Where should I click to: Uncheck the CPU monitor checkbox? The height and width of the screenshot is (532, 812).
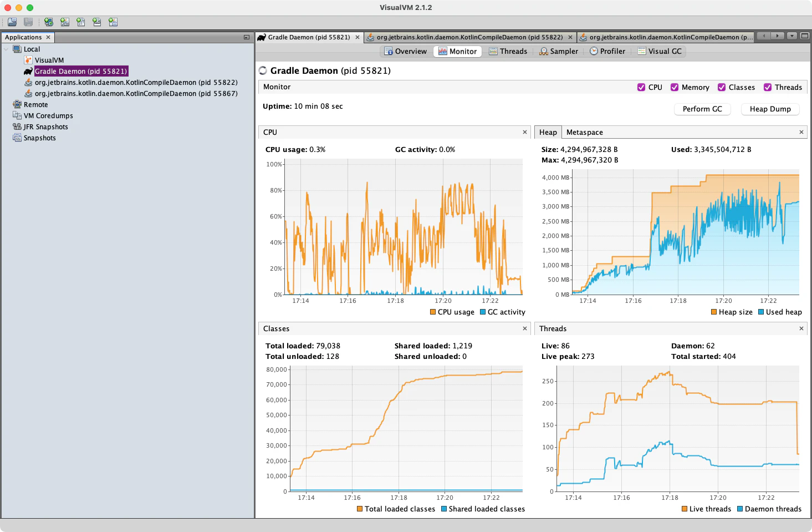click(641, 87)
